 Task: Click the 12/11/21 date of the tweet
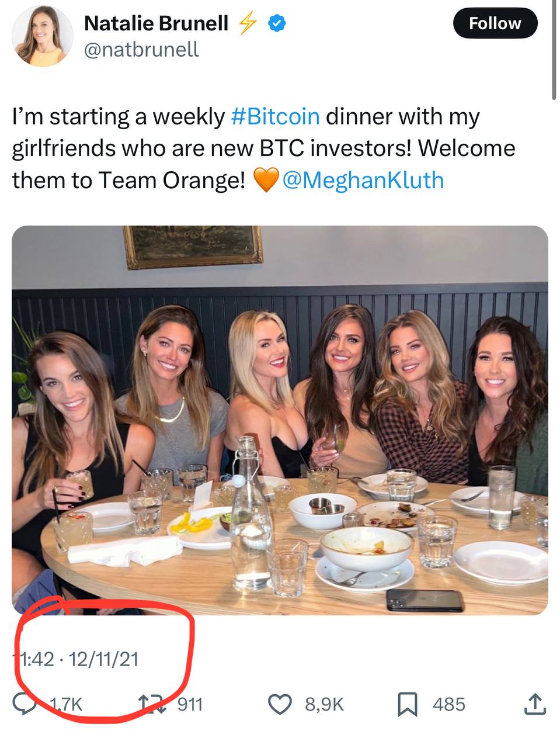point(103,659)
